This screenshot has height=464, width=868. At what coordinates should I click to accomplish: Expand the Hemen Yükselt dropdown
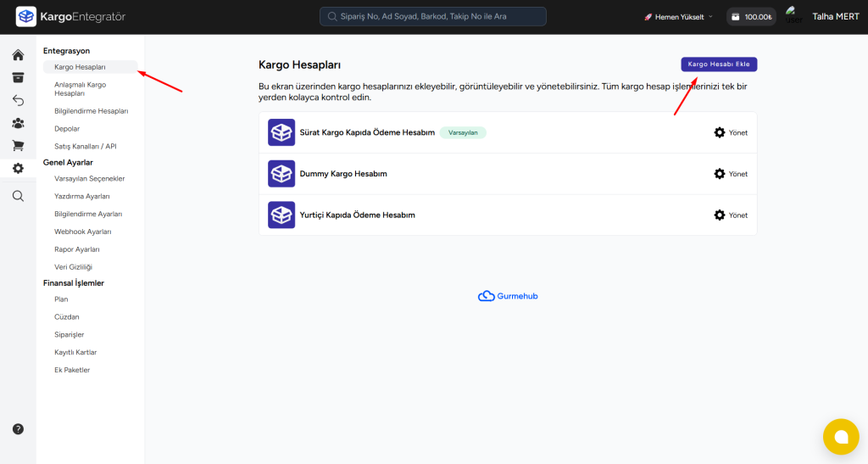[x=678, y=17]
